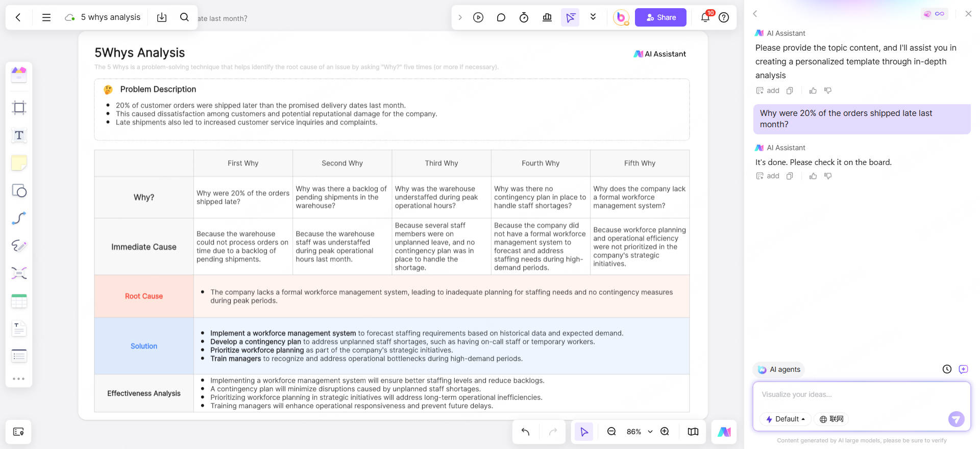Viewport: 980px width, 449px height.
Task: Expand more toolbar options chevrons
Action: [593, 17]
